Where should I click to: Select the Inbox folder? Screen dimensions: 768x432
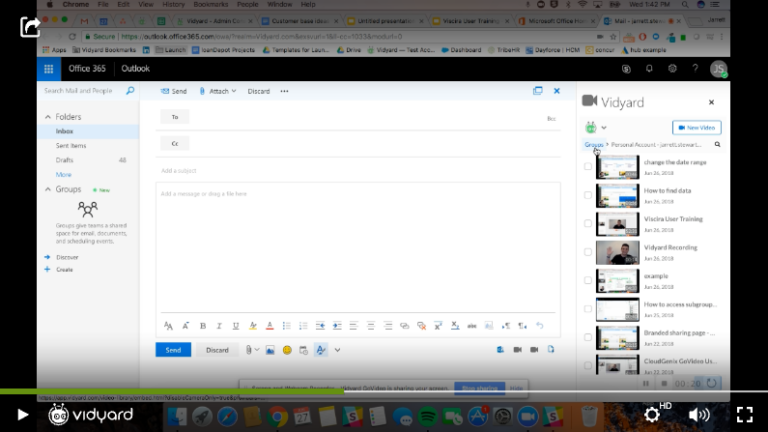(65, 131)
